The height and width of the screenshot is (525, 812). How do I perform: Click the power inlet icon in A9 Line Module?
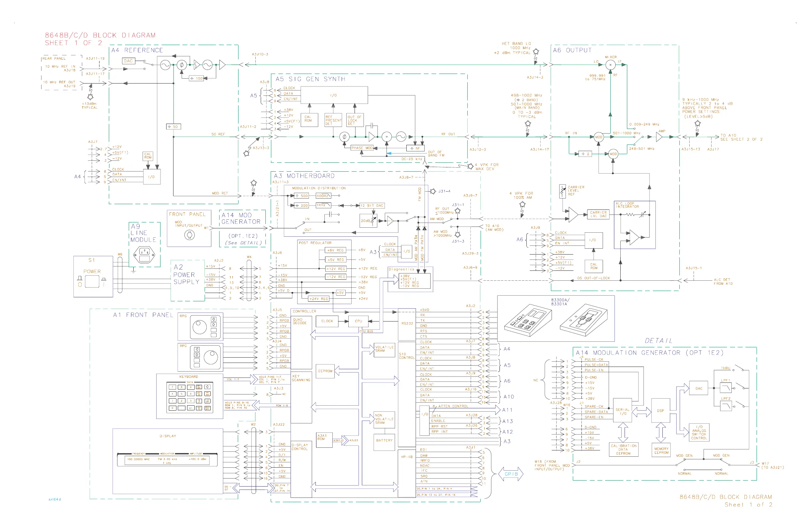[144, 254]
